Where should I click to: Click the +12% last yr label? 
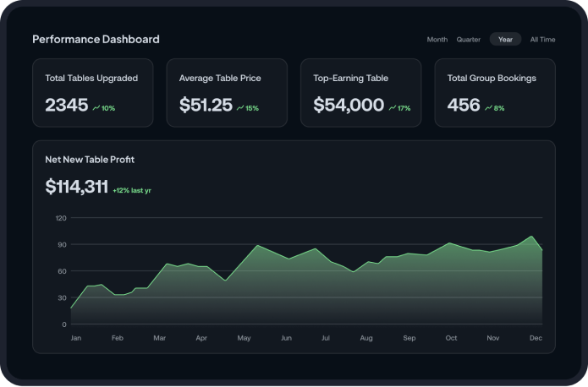pyautogui.click(x=132, y=190)
